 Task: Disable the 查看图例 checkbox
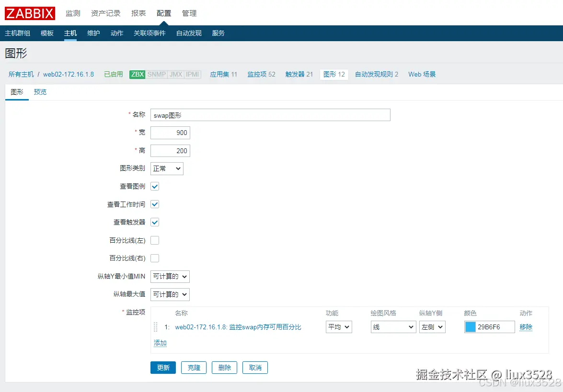pyautogui.click(x=154, y=186)
